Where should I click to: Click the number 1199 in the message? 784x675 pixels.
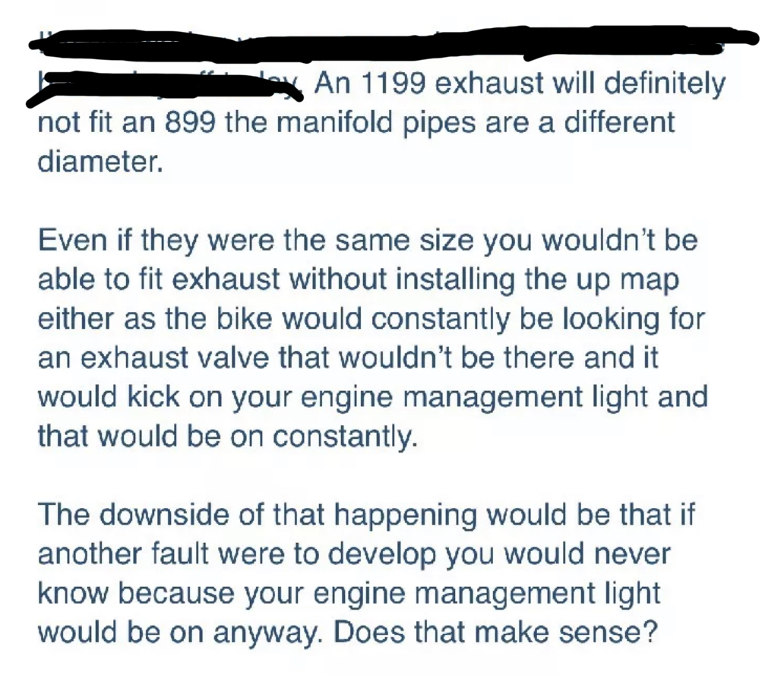tap(393, 83)
